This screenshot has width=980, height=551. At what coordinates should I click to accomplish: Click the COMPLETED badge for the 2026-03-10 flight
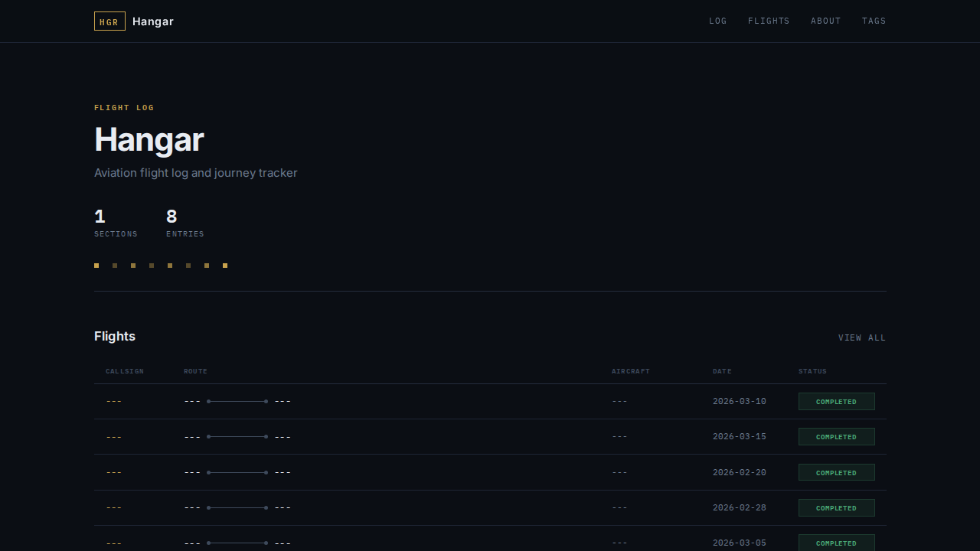pos(836,402)
